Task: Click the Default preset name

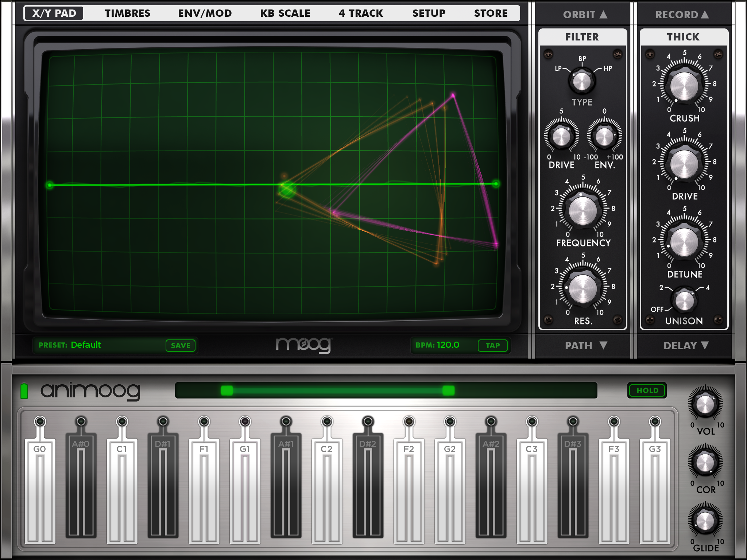Action: coord(86,345)
